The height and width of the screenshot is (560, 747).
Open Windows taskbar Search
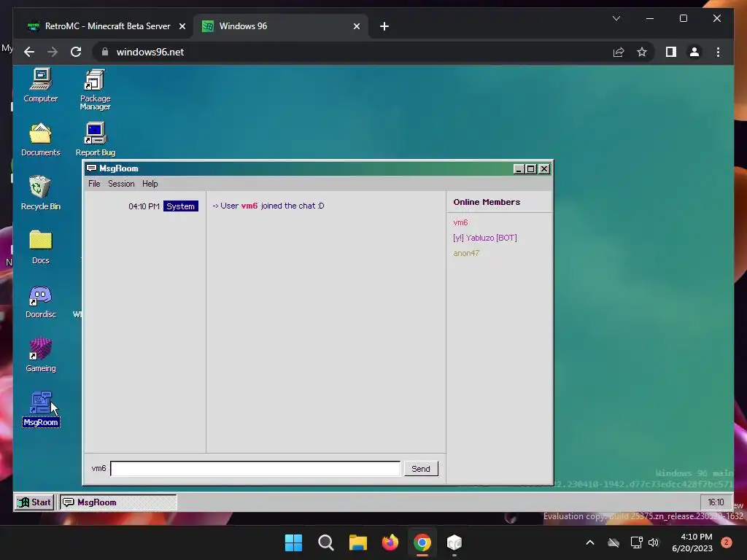(326, 542)
